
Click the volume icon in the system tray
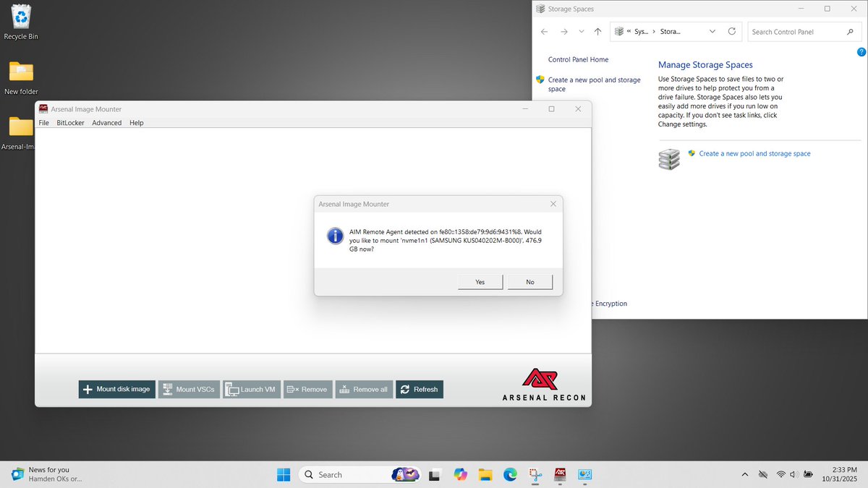[795, 474]
